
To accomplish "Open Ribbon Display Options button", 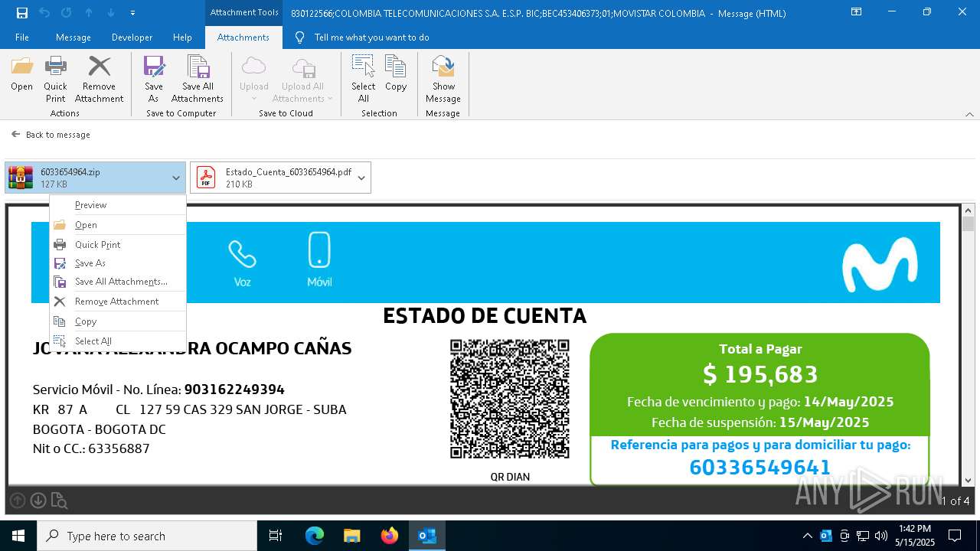I will [857, 12].
